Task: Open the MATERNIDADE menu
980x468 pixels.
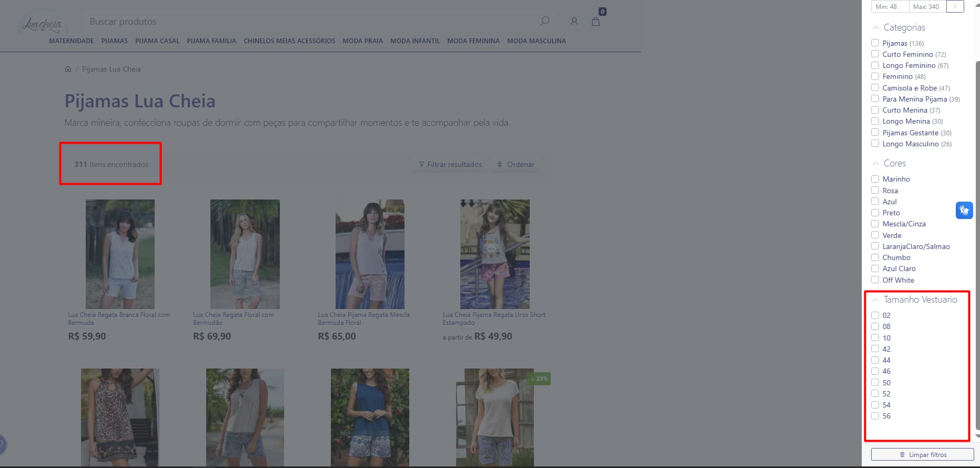Action: (x=72, y=41)
